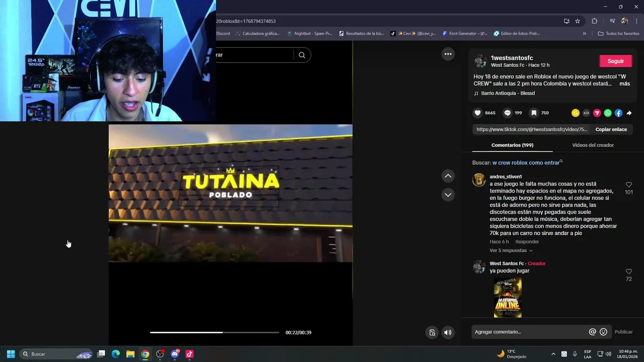Mute the video with the speaker icon

(448, 332)
